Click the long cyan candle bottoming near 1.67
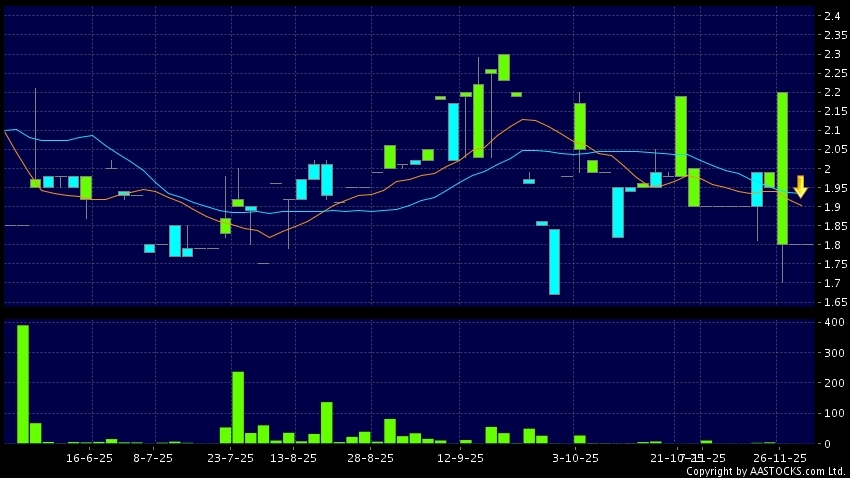 point(554,262)
